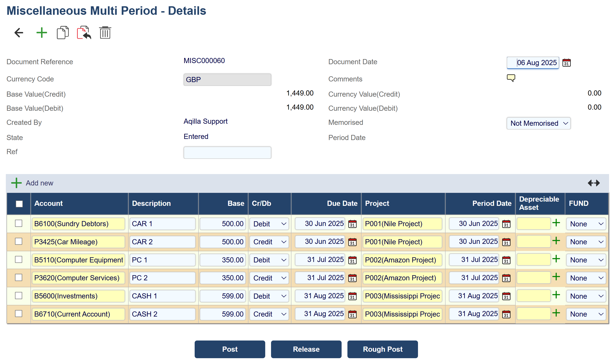Open the Not Memorised dropdown
Screen dimensions: 616x364
(538, 123)
